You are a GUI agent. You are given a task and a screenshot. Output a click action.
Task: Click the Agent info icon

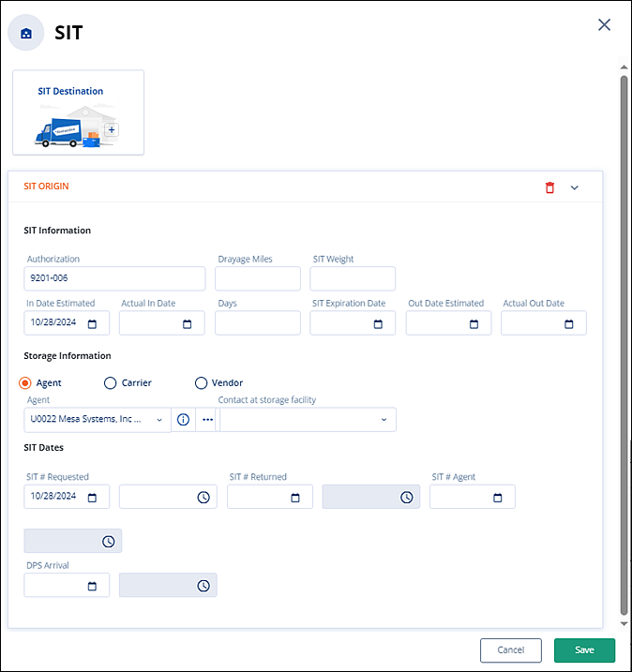click(x=183, y=420)
